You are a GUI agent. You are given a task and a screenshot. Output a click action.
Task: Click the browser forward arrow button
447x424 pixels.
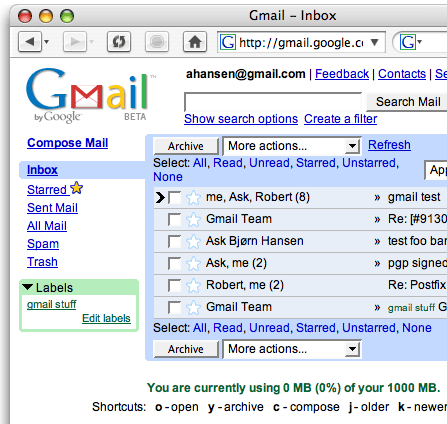(x=75, y=42)
